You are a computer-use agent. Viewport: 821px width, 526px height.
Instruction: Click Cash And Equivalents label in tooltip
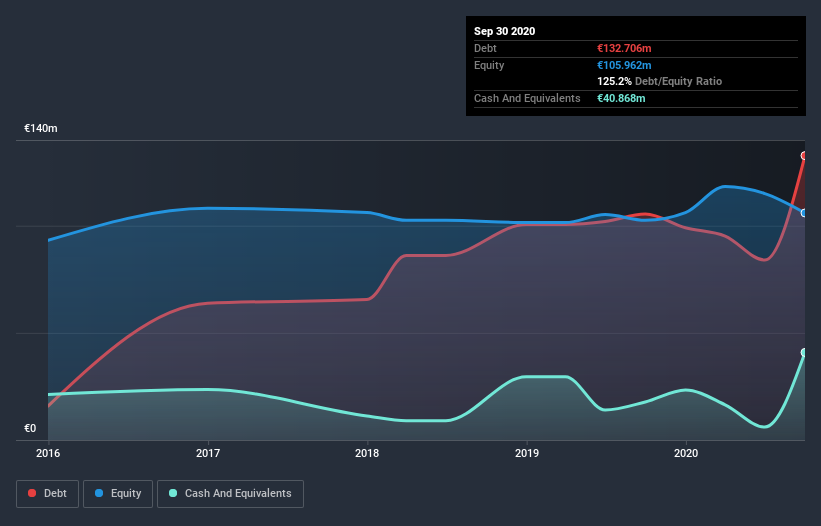tap(527, 98)
